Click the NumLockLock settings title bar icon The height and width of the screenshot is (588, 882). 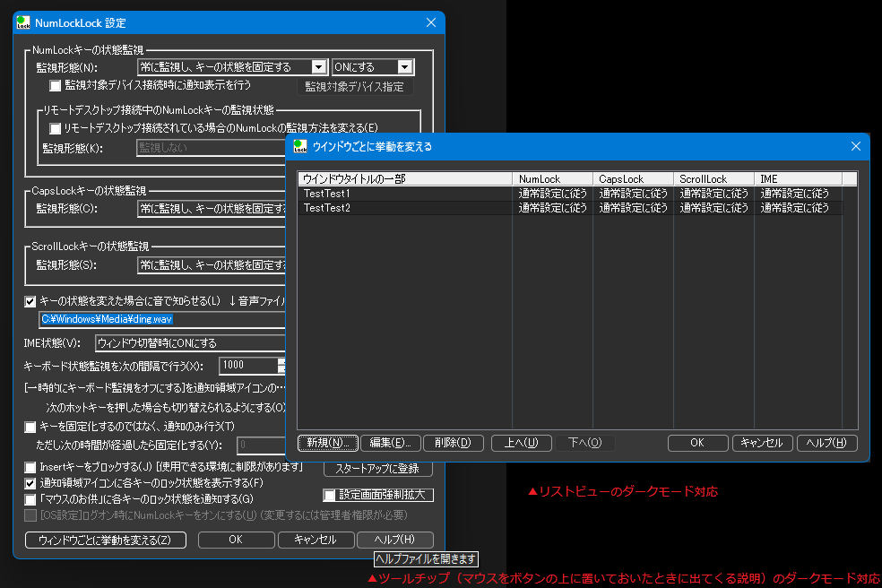coord(23,22)
